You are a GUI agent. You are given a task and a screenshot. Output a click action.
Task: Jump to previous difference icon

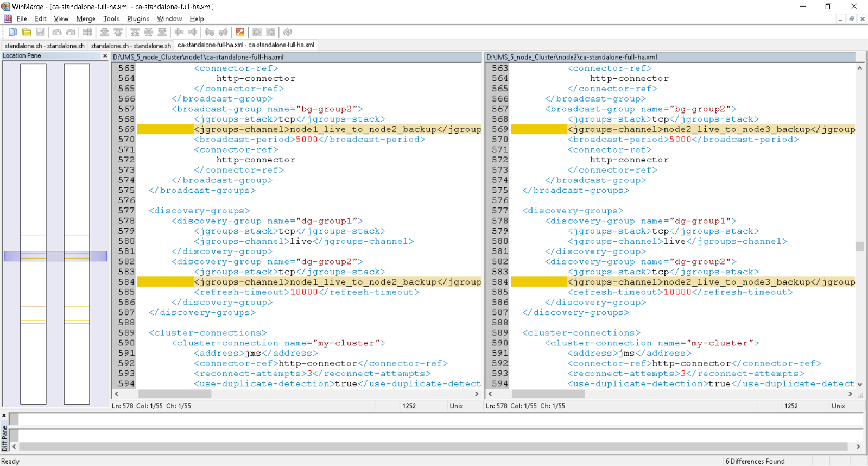(118, 32)
